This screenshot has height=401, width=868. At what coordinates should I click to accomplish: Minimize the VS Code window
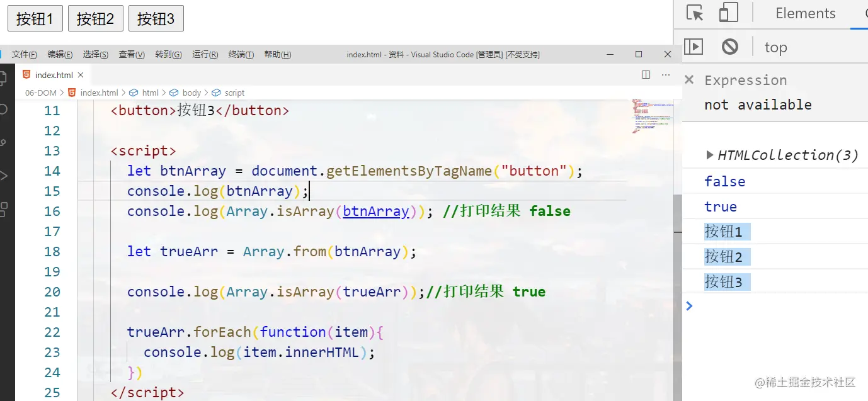[610, 54]
